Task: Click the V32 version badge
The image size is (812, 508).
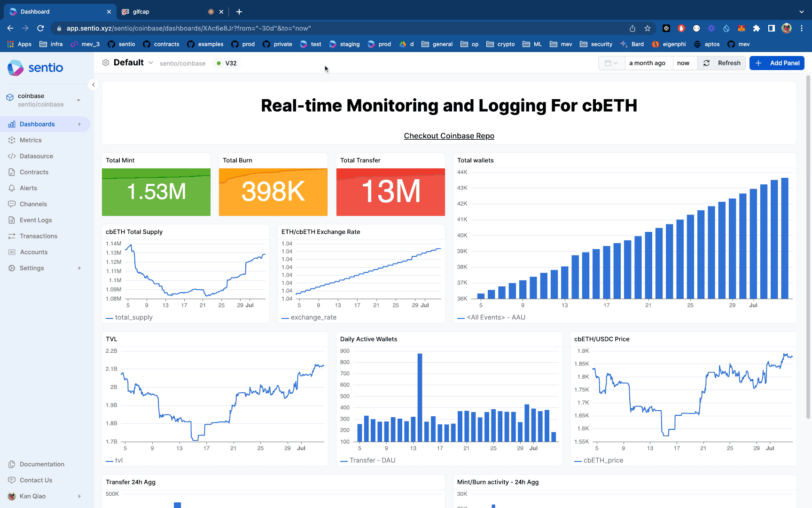Action: coord(226,63)
